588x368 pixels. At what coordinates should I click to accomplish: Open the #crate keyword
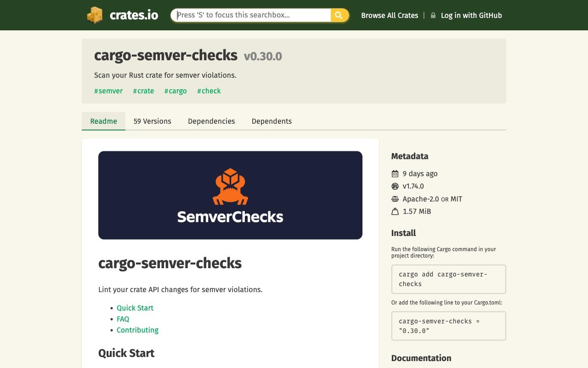click(143, 91)
